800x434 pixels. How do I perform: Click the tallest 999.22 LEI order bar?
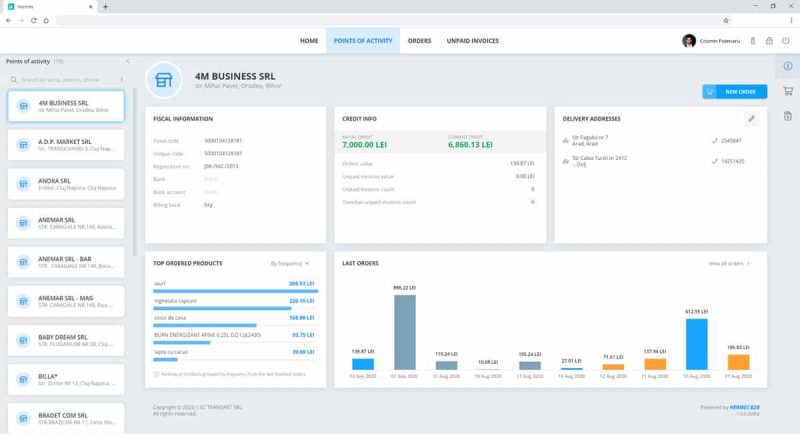click(404, 333)
